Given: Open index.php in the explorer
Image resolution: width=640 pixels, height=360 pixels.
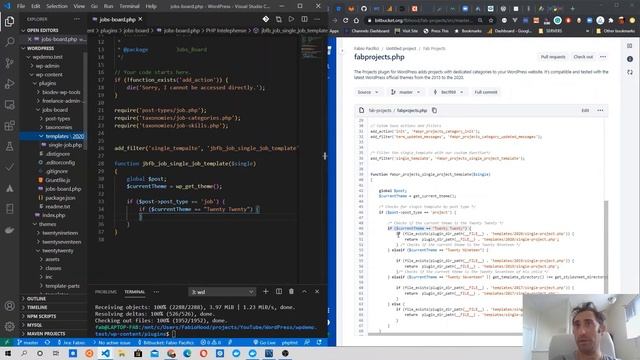Looking at the screenshot, I should (53, 215).
